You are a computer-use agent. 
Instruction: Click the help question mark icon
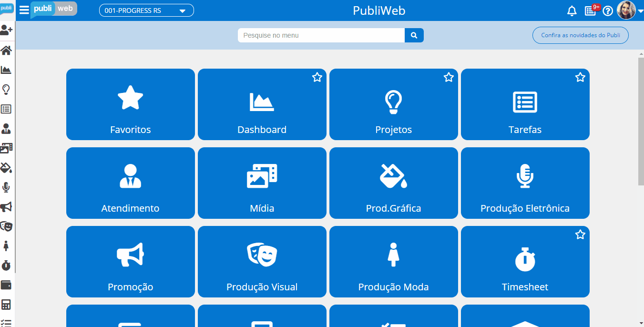[608, 11]
